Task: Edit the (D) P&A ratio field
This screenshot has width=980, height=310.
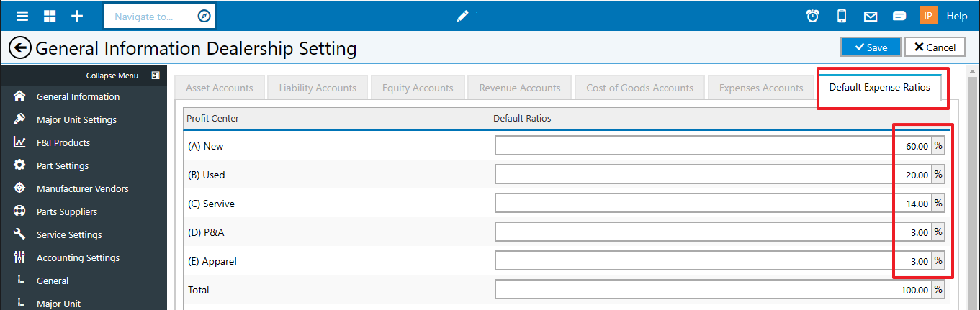Action: pos(714,232)
